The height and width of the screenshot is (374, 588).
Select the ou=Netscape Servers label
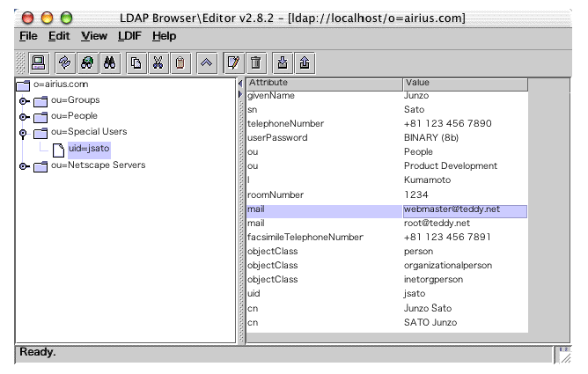(99, 165)
